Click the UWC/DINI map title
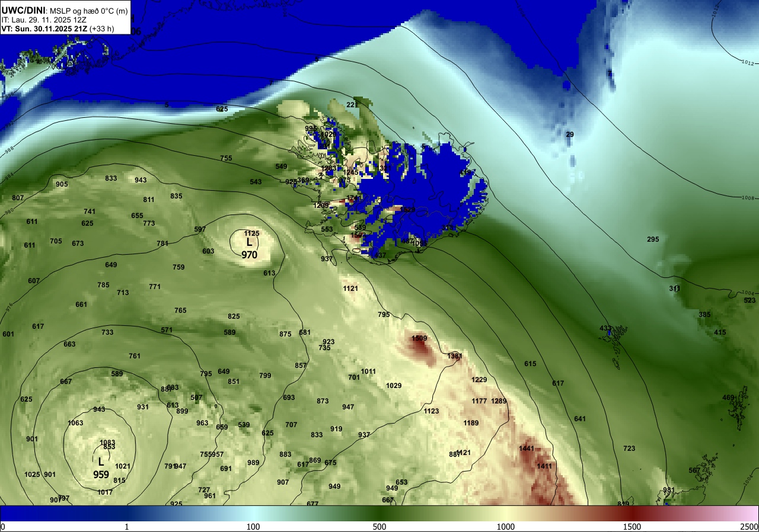This screenshot has width=759, height=532. click(23, 10)
